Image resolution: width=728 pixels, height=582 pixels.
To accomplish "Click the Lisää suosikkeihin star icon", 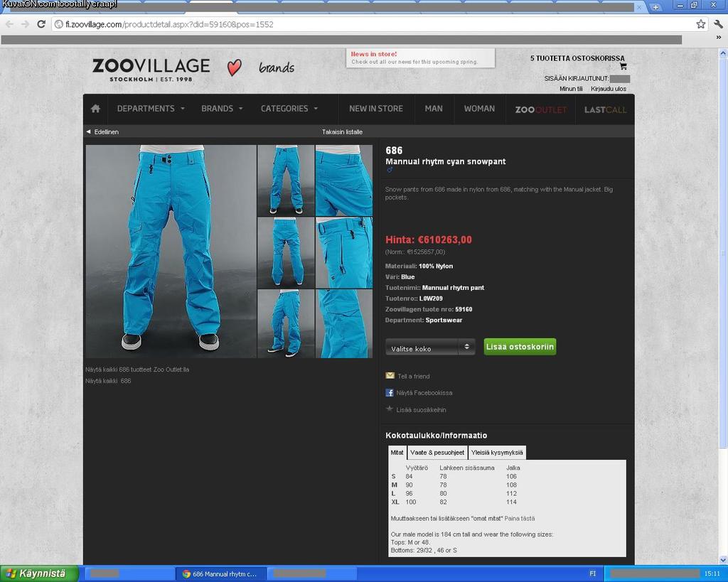I will [x=390, y=409].
